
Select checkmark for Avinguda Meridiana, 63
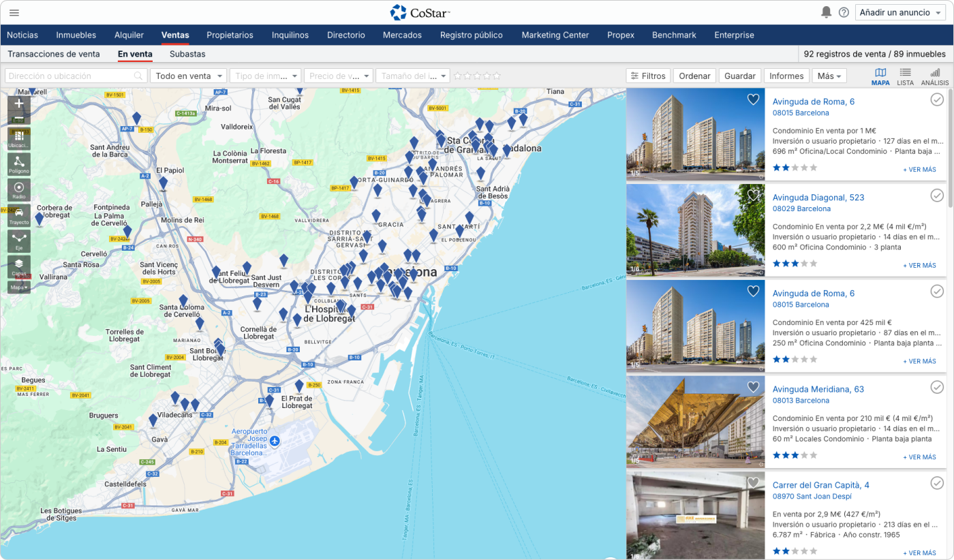point(937,388)
